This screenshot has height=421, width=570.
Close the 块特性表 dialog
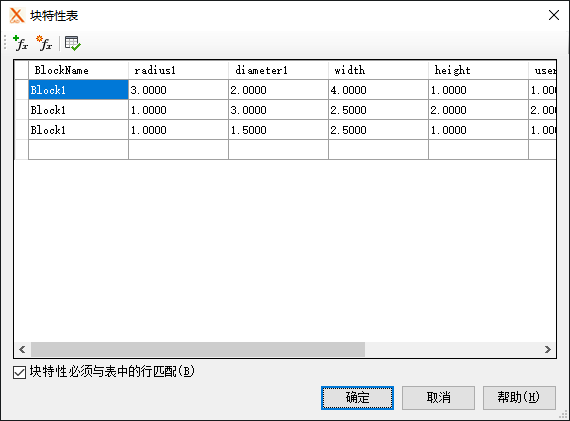pyautogui.click(x=554, y=15)
